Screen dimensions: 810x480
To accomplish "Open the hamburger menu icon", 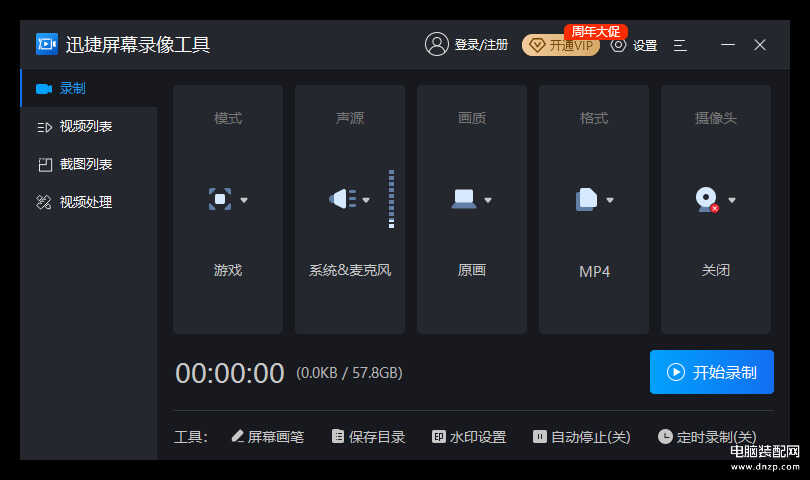I will click(680, 45).
